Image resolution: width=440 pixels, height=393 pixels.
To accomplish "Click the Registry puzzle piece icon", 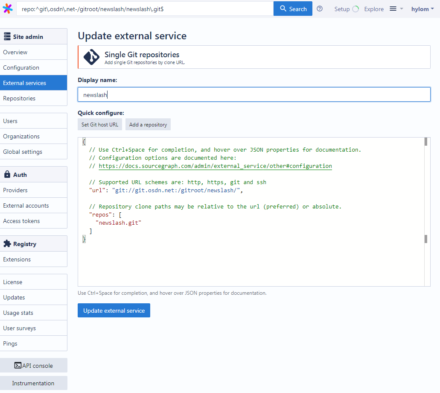I will pos(7,243).
